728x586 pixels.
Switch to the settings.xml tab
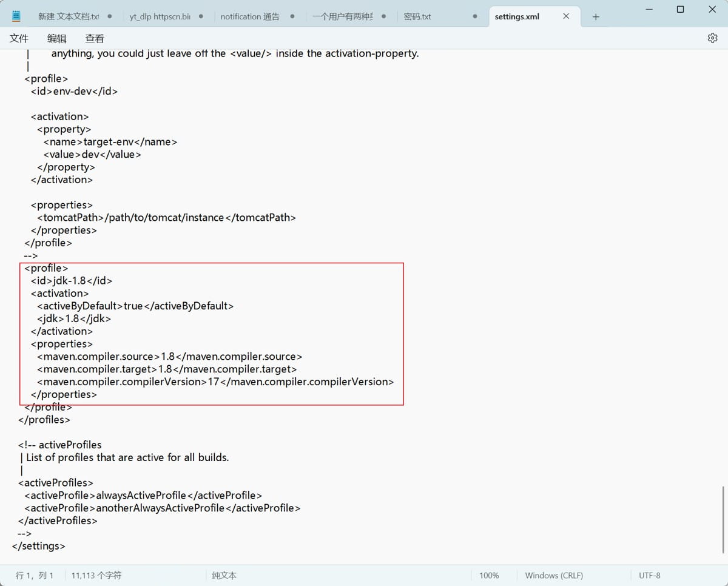click(517, 16)
